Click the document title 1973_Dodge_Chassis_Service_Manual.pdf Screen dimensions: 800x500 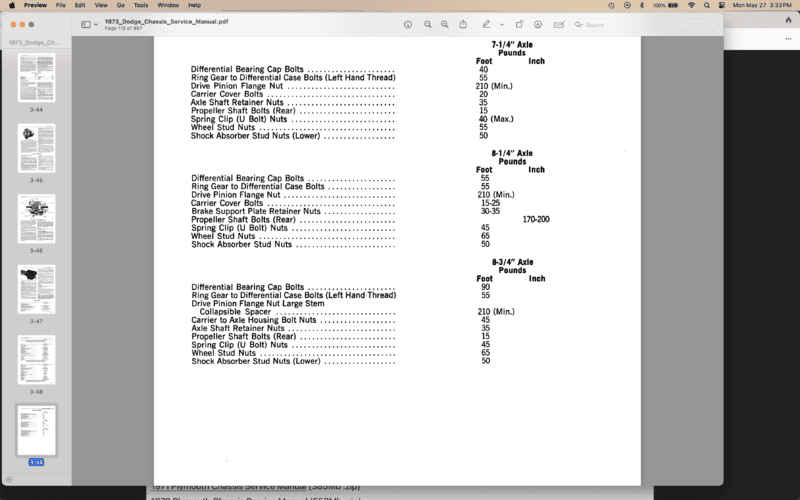point(166,21)
